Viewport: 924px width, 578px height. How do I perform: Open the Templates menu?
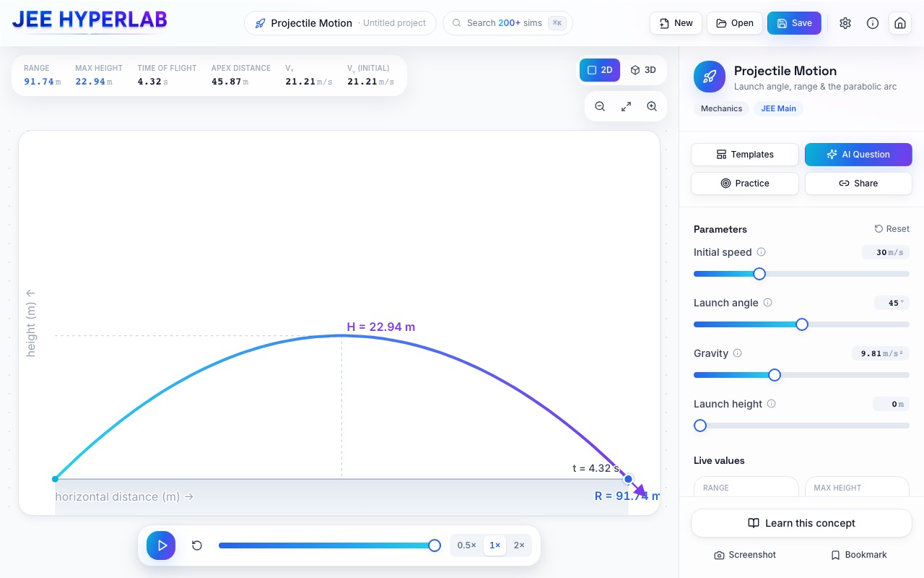pyautogui.click(x=745, y=155)
